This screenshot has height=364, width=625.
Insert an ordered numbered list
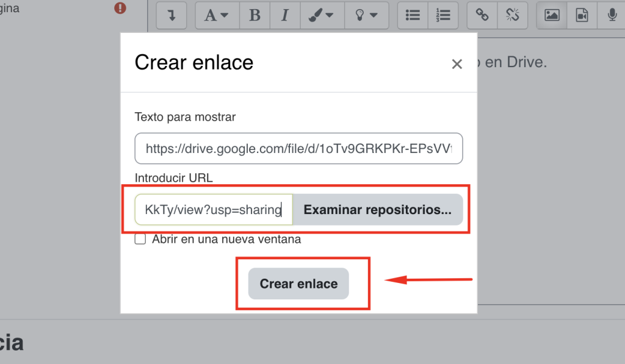(x=443, y=15)
